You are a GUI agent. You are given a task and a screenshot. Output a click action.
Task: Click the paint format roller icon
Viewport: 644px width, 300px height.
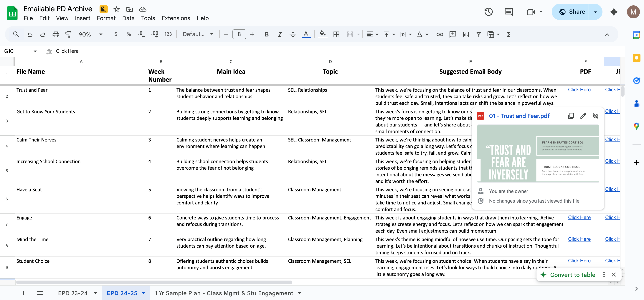(x=68, y=34)
